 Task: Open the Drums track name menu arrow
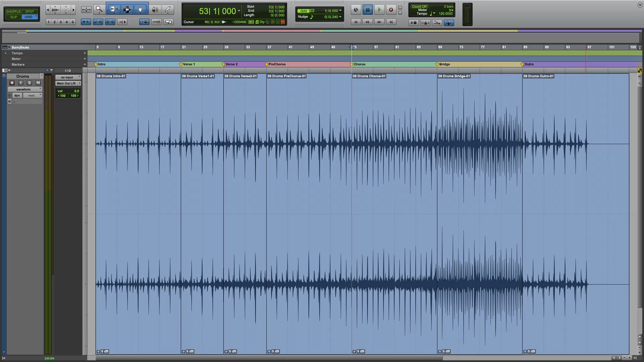(x=42, y=76)
